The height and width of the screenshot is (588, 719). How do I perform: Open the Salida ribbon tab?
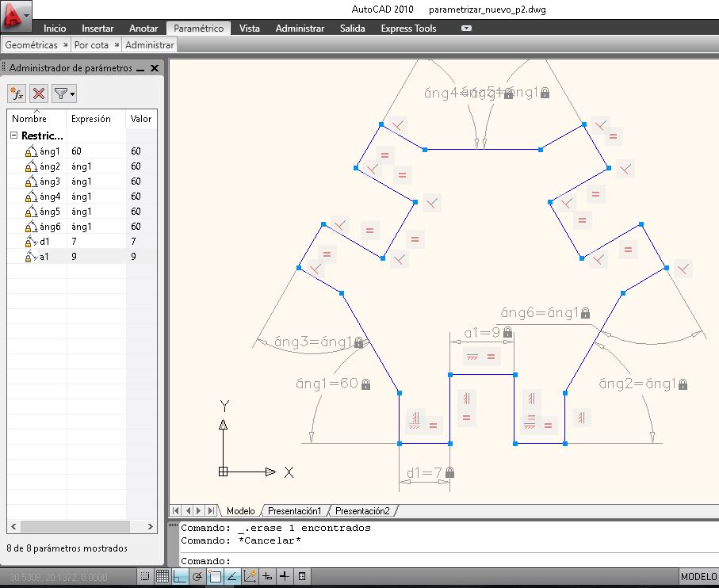pyautogui.click(x=352, y=29)
